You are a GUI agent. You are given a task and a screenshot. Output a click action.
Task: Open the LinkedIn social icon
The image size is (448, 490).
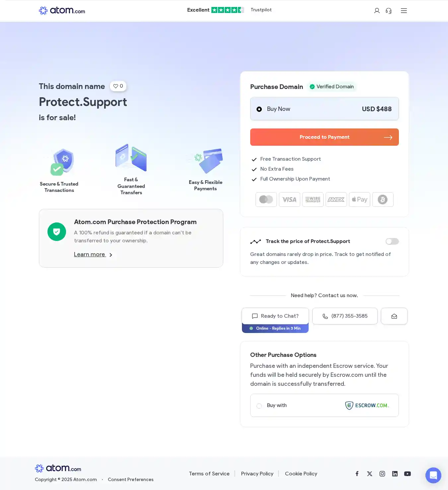395,474
